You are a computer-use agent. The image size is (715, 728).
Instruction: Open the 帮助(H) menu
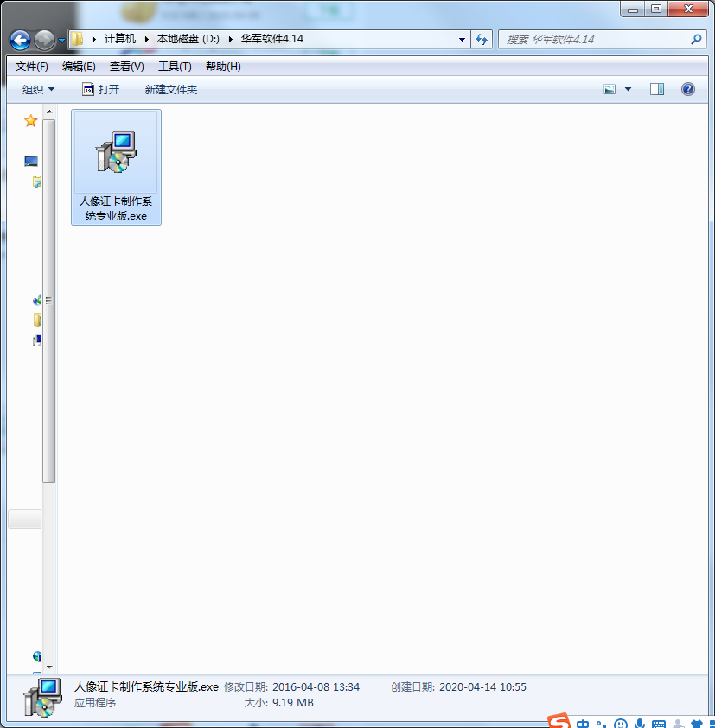(x=223, y=67)
